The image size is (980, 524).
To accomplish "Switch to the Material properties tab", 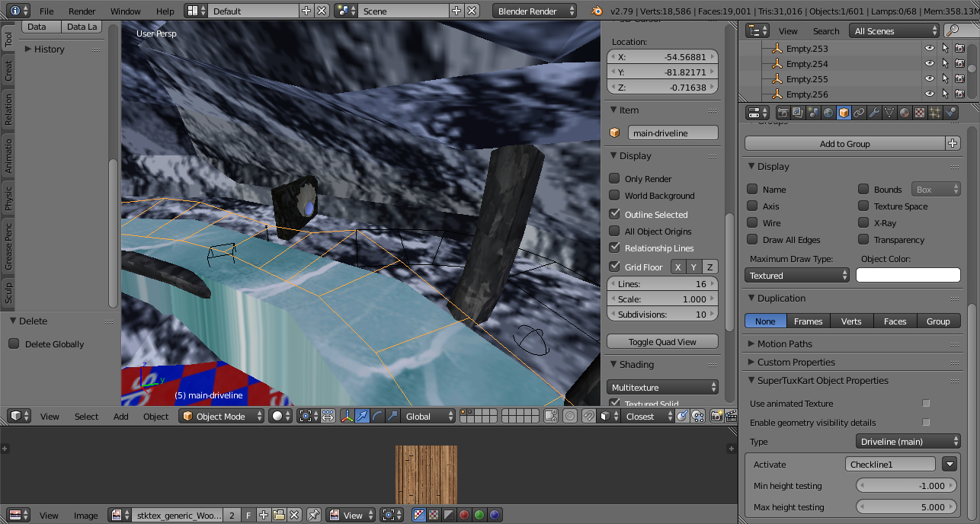I will click(905, 113).
